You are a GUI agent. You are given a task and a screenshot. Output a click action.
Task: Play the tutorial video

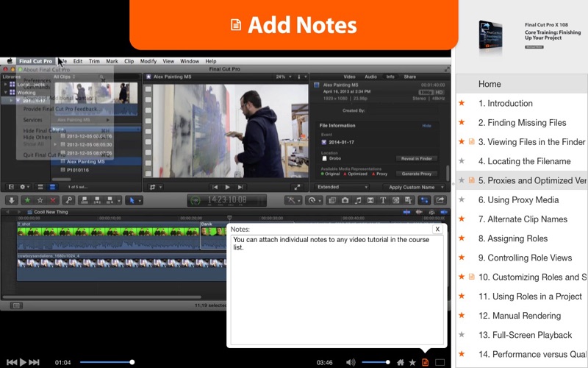[x=23, y=362]
